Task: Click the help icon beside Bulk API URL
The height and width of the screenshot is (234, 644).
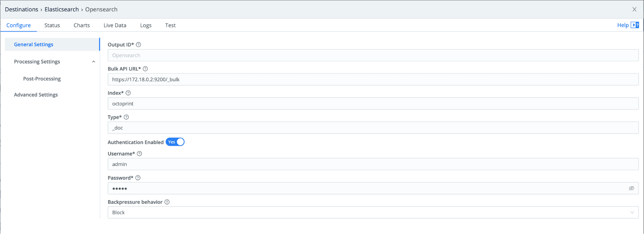Action: pos(145,69)
